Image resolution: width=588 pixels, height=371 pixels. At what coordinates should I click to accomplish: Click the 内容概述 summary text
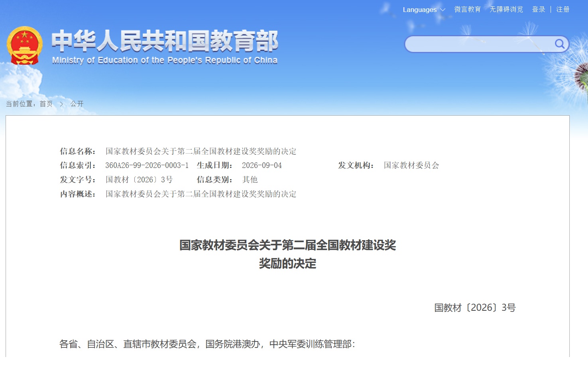coord(201,194)
